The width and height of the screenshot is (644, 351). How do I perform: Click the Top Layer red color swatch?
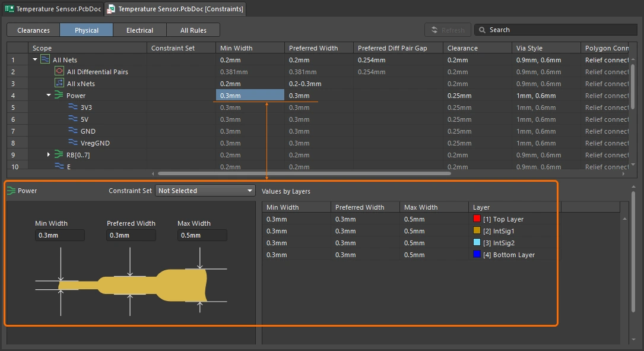[477, 219]
